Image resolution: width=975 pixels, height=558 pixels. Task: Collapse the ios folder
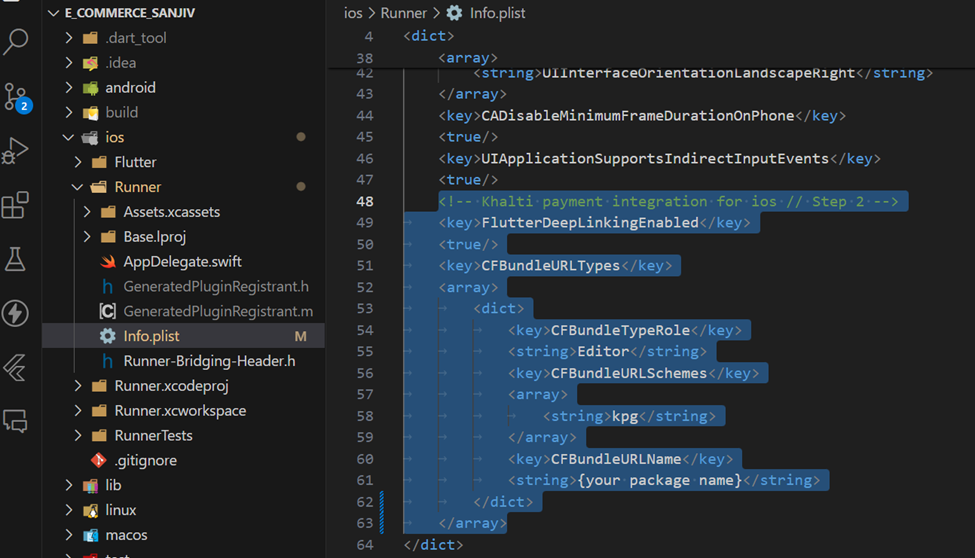(114, 137)
